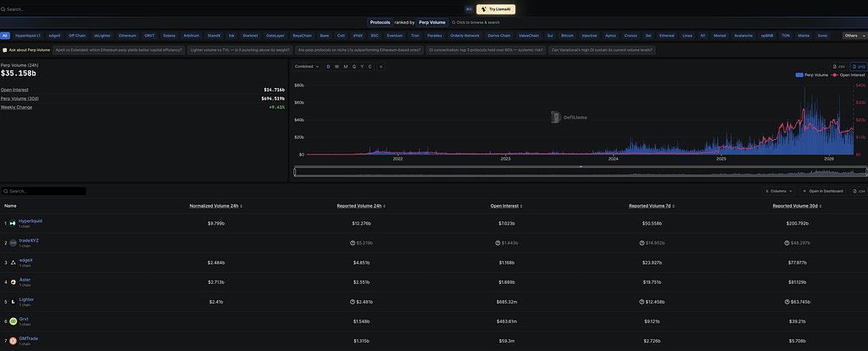Click the Hyperliquid protocol logo icon
868x351 pixels.
pos(13,223)
